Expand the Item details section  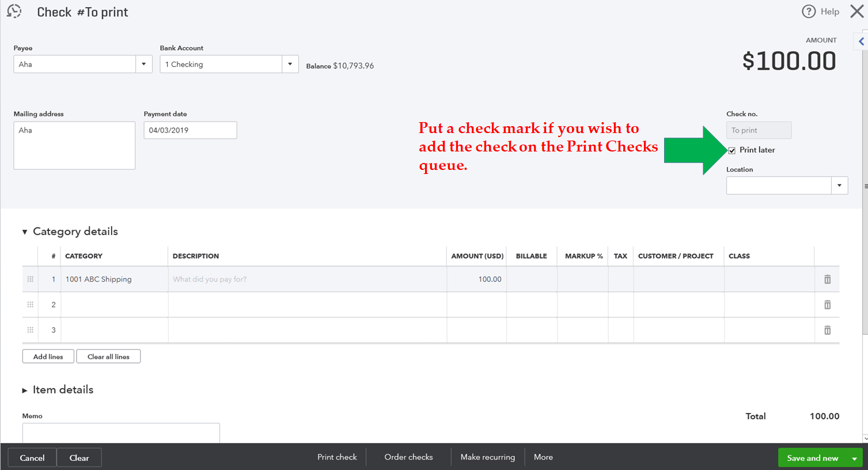[x=25, y=391]
